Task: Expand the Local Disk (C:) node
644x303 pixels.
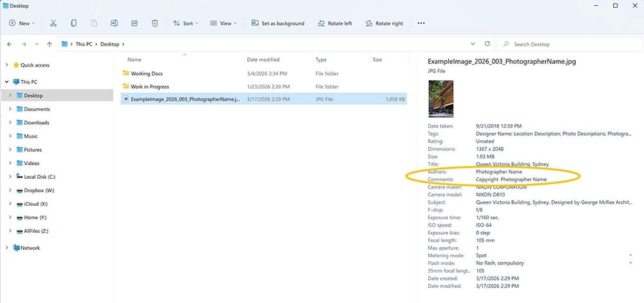Action: point(10,177)
